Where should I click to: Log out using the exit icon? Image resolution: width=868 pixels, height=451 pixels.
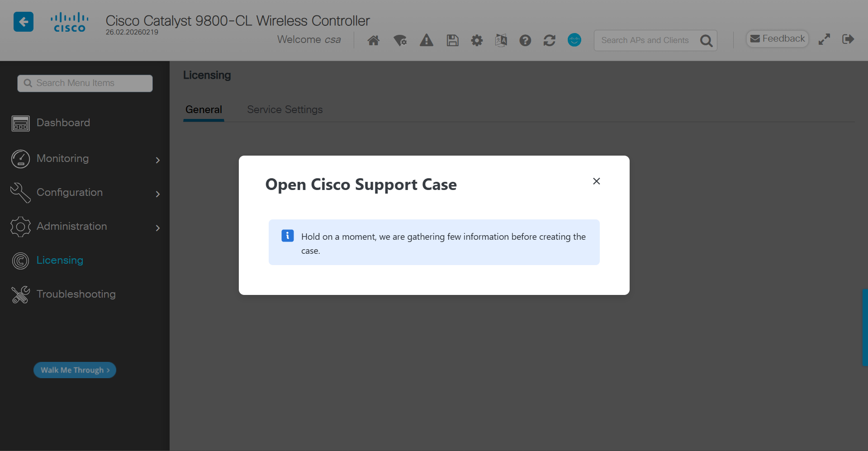point(848,39)
